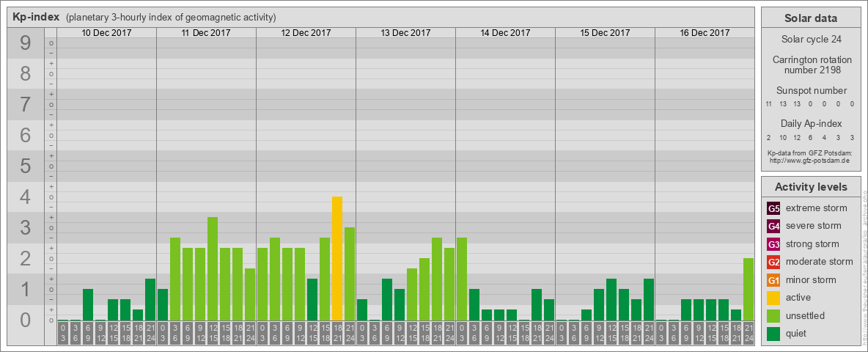868x352 pixels.
Task: Click the '15 Dec 2017' date header
Action: click(x=605, y=33)
